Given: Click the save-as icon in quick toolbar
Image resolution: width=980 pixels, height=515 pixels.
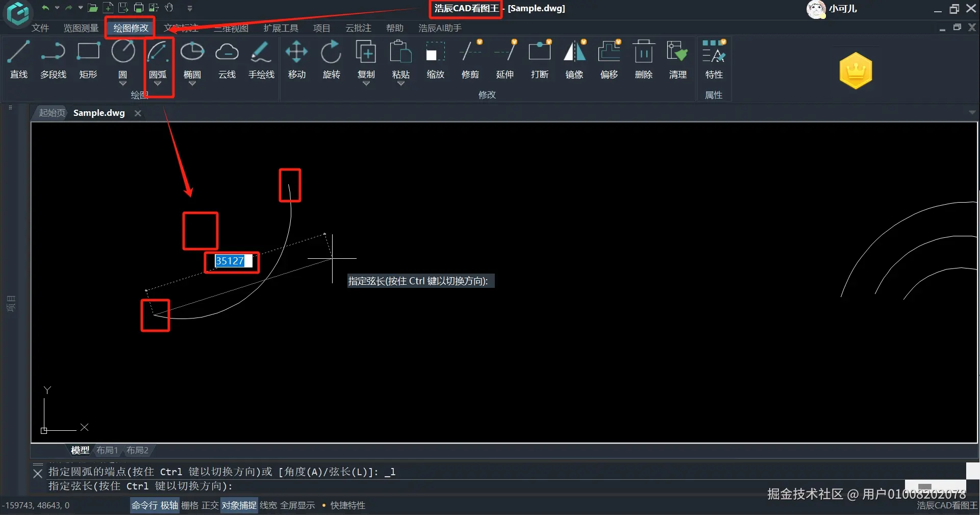Looking at the screenshot, I should pos(123,8).
